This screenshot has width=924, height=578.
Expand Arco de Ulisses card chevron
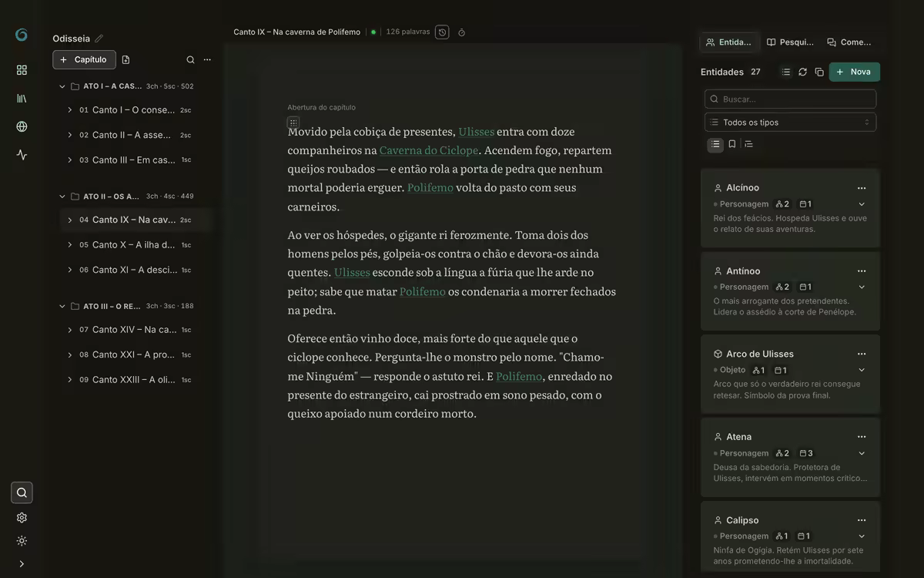[x=862, y=370]
